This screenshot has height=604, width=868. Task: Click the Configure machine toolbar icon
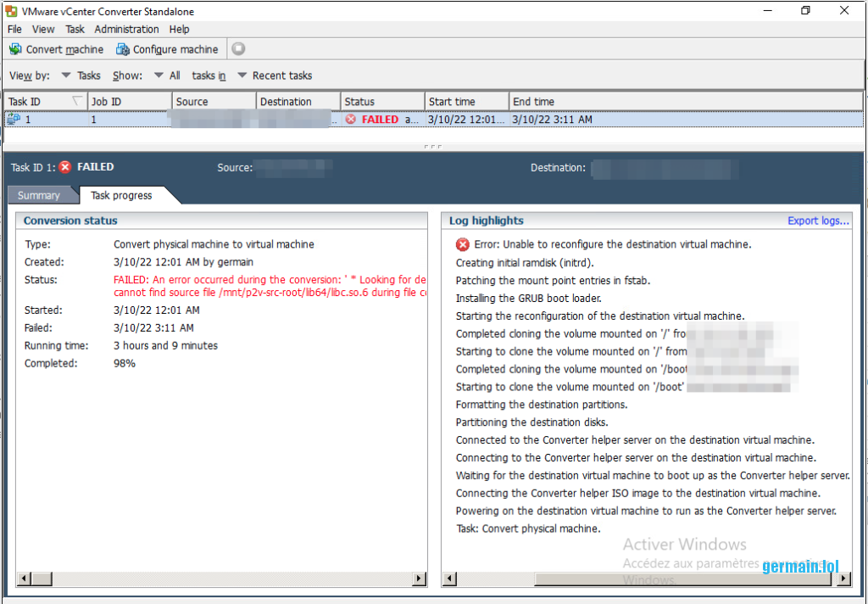coord(123,49)
